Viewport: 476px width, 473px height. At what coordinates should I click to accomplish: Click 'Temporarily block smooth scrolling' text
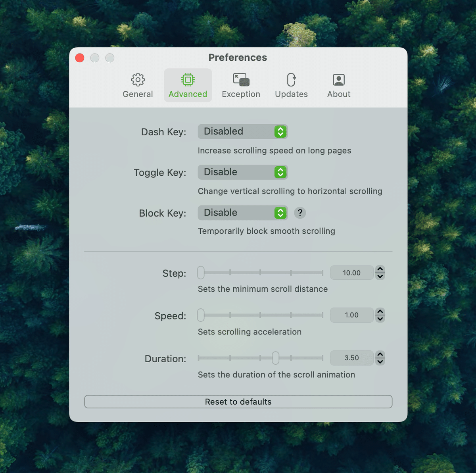click(x=267, y=231)
